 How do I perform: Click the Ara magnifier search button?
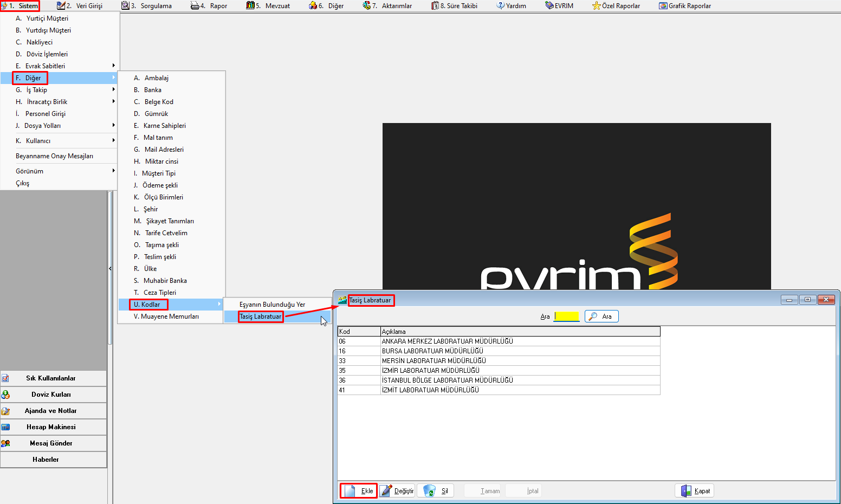point(601,316)
